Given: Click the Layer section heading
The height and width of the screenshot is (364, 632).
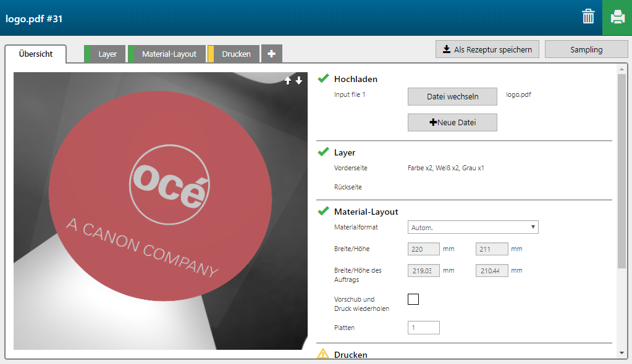Looking at the screenshot, I should [345, 152].
